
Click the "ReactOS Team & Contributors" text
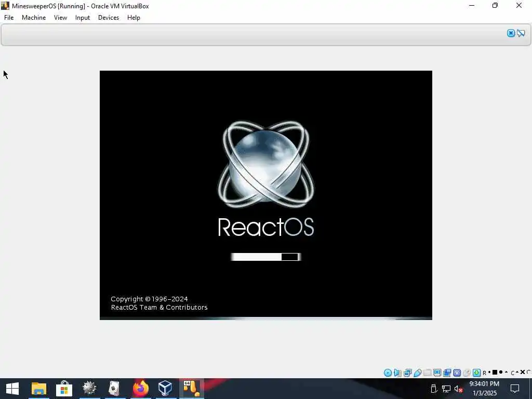point(159,308)
